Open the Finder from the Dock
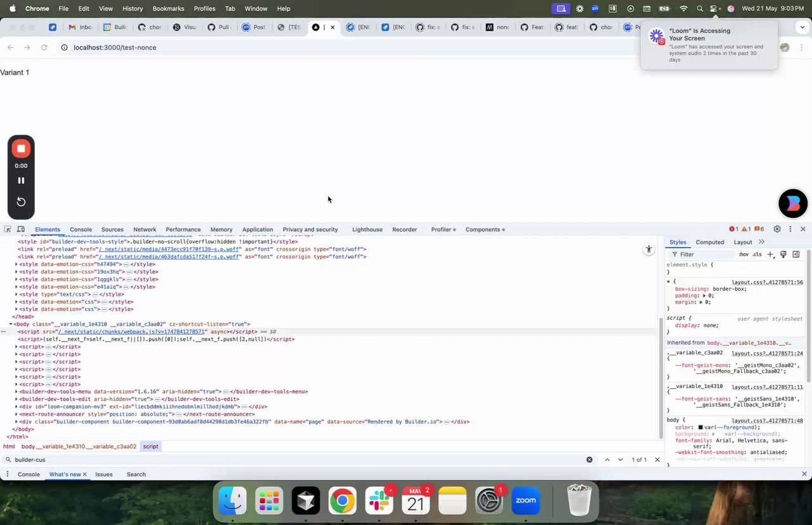The width and height of the screenshot is (812, 525). pyautogui.click(x=233, y=502)
